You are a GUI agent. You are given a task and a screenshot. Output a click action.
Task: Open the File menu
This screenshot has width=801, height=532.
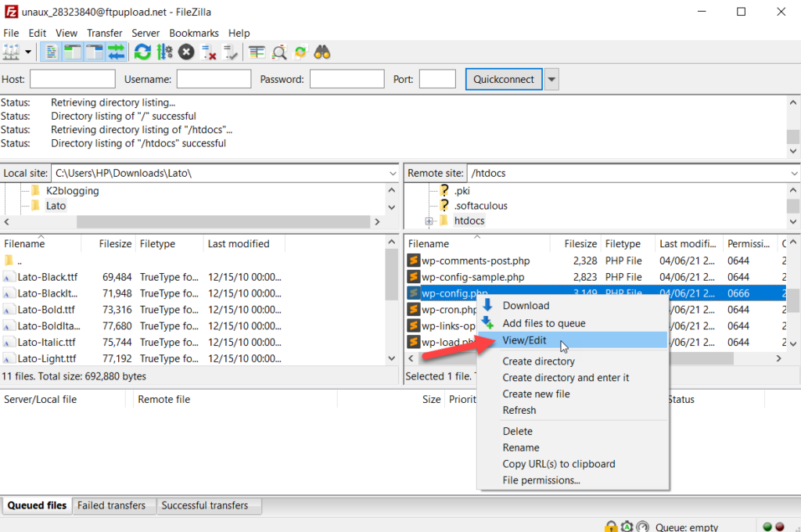tap(11, 33)
